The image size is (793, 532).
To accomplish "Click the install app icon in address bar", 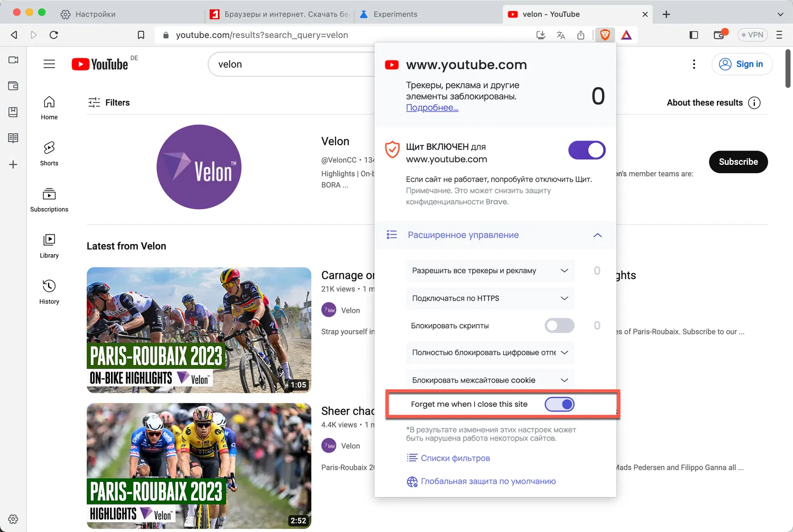I will click(x=540, y=35).
